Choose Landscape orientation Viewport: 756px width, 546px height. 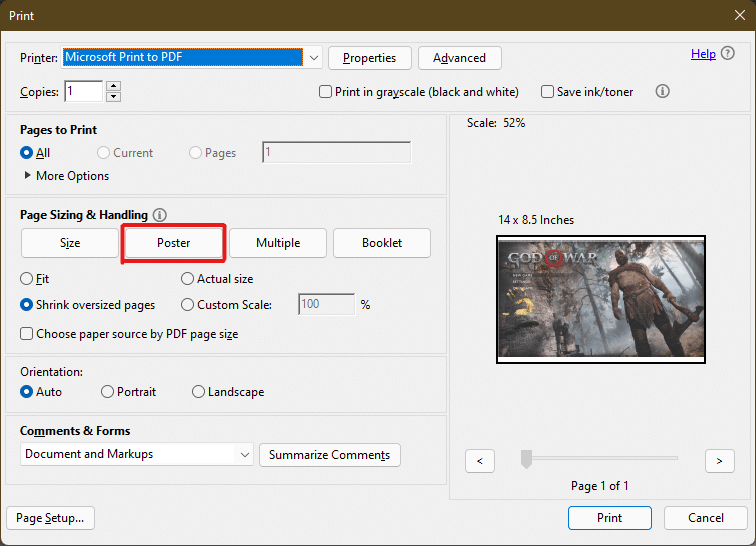198,392
